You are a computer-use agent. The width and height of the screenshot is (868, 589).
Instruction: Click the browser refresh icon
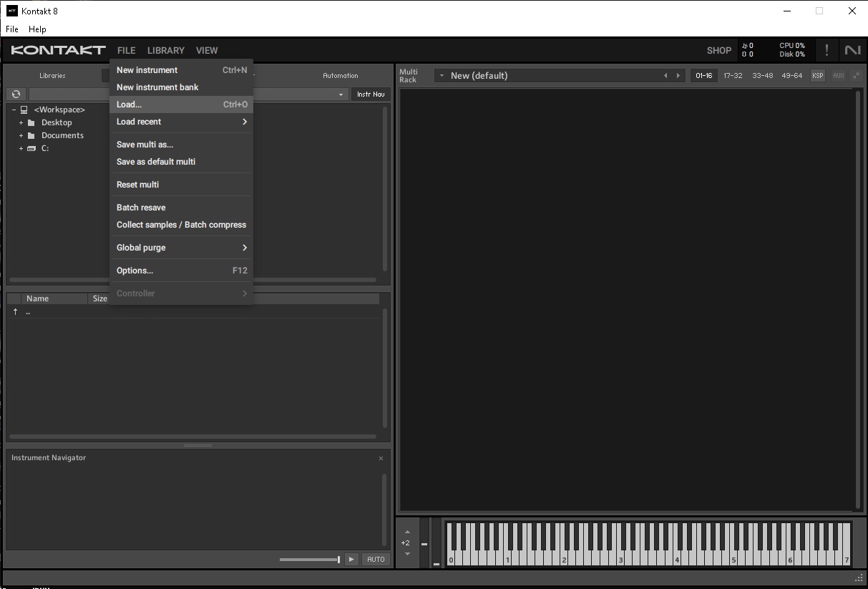[16, 94]
